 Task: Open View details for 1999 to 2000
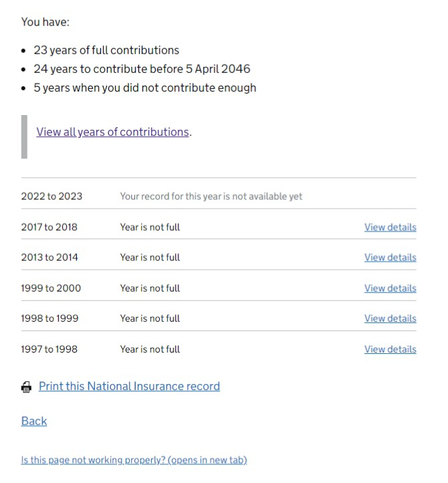390,288
